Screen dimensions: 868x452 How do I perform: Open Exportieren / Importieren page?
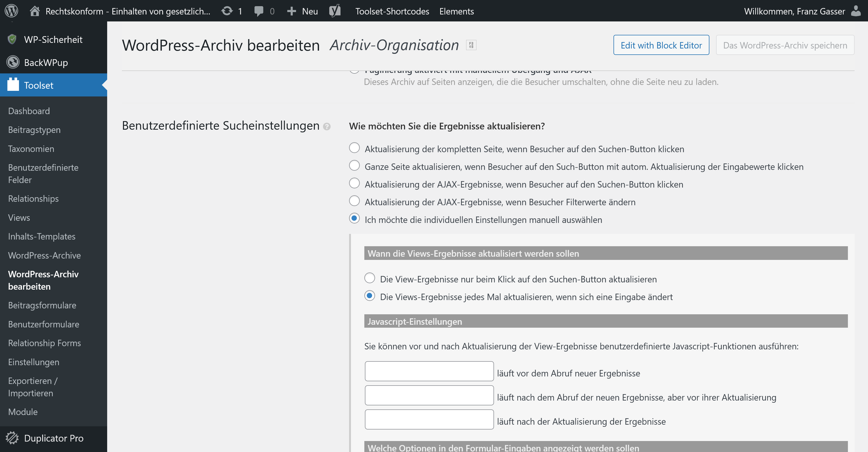coord(33,387)
